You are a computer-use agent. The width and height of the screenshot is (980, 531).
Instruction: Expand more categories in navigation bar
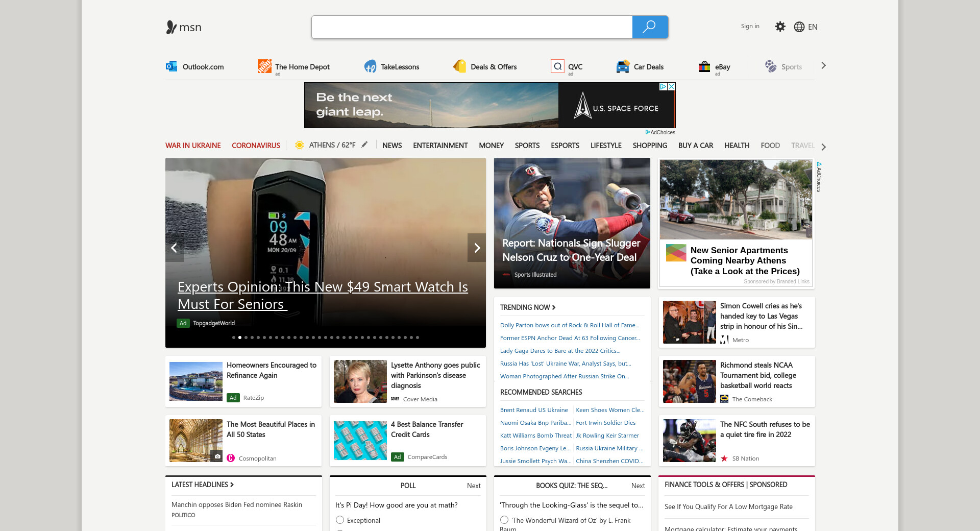coord(823,147)
